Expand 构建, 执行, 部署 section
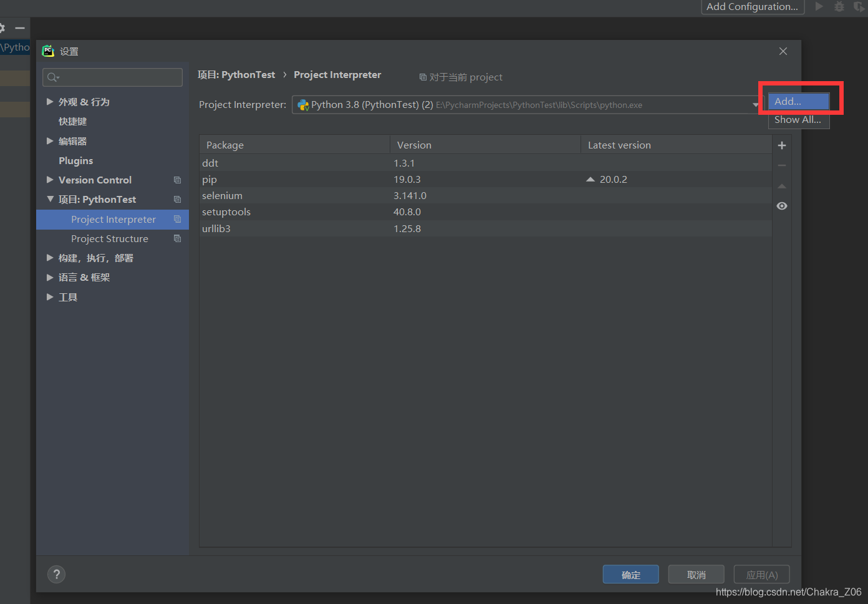This screenshot has height=604, width=868. 50,258
